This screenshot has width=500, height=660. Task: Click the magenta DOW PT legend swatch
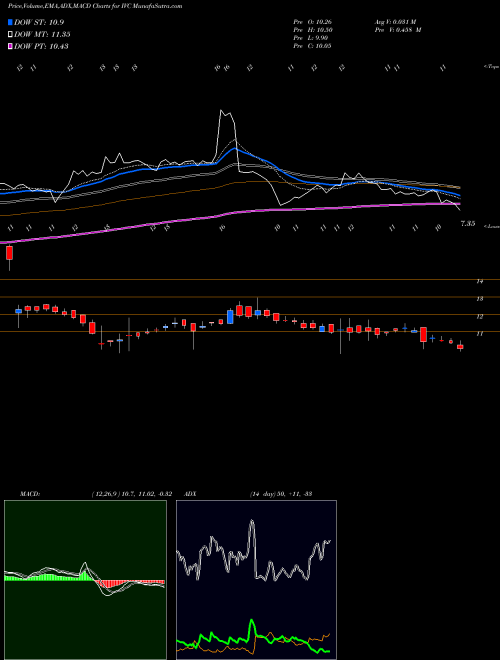pyautogui.click(x=11, y=46)
